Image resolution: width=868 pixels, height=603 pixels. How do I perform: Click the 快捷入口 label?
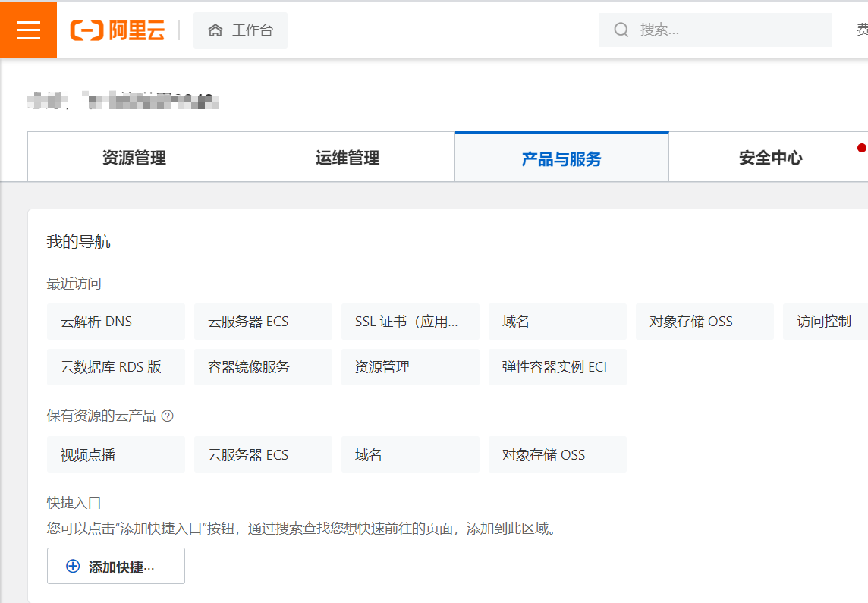[74, 503]
